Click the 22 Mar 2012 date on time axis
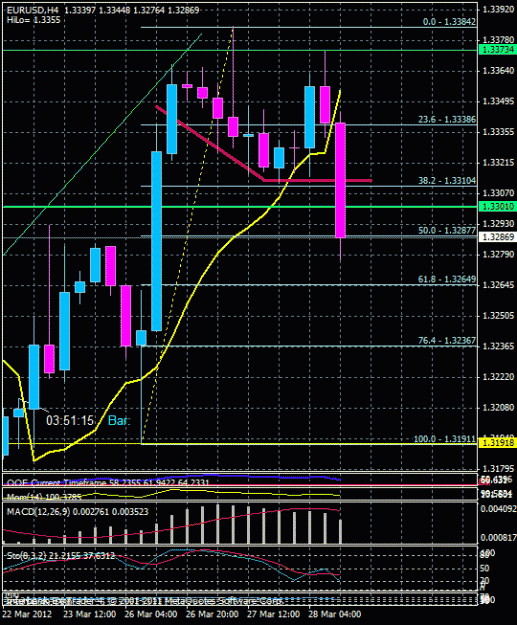Viewport: 517px width, 625px height. pyautogui.click(x=27, y=614)
